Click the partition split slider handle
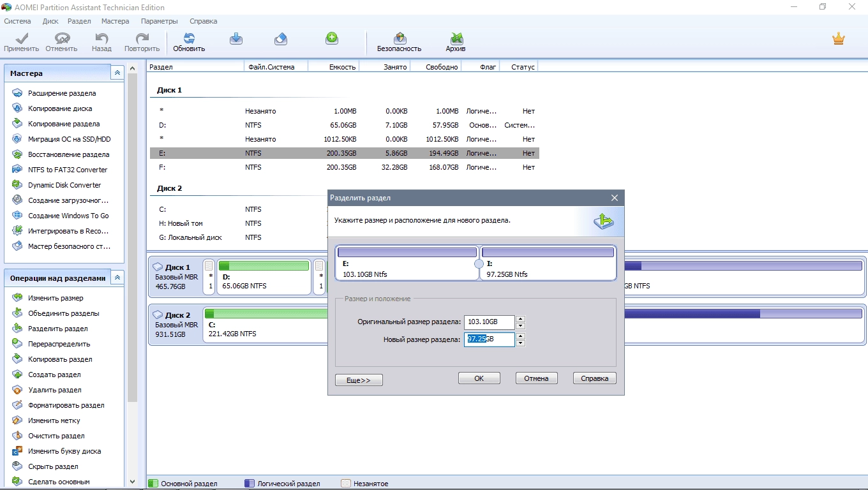Image resolution: width=868 pixels, height=490 pixels. (479, 264)
